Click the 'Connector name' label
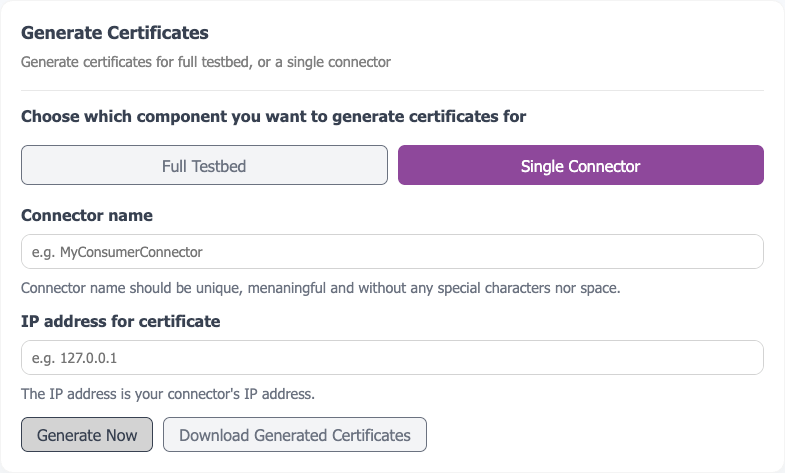The image size is (785, 473). tap(87, 215)
